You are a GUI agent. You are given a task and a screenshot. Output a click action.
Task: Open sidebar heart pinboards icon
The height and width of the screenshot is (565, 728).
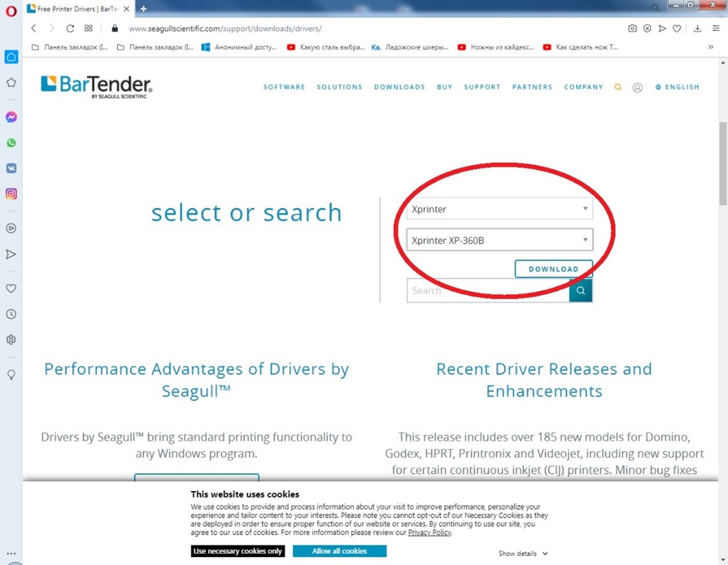pos(11,288)
